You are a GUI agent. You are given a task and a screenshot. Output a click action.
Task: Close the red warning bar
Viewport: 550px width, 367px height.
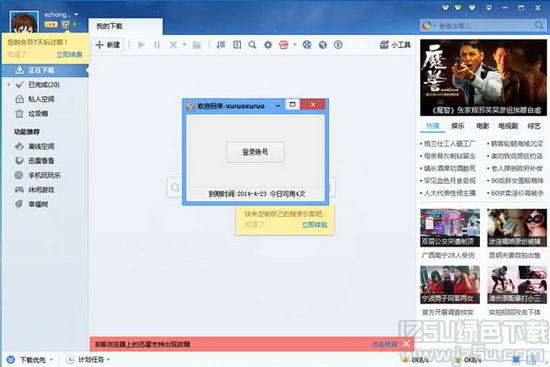click(406, 344)
